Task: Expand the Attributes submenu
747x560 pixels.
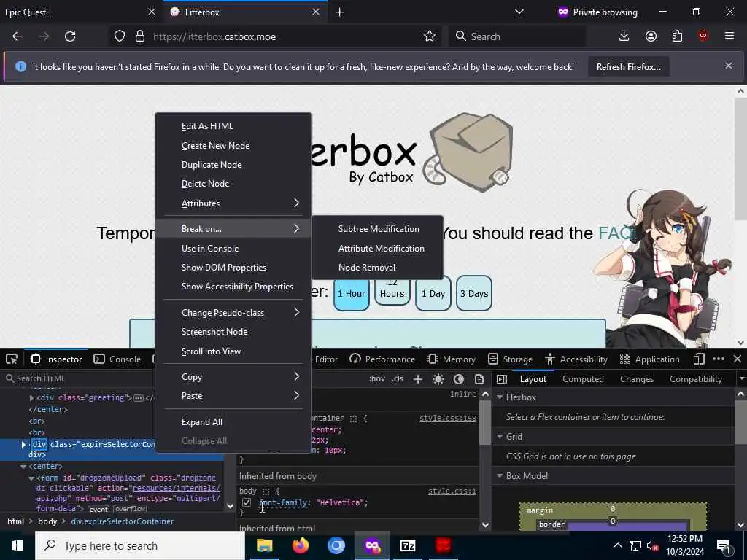Action: (x=233, y=203)
